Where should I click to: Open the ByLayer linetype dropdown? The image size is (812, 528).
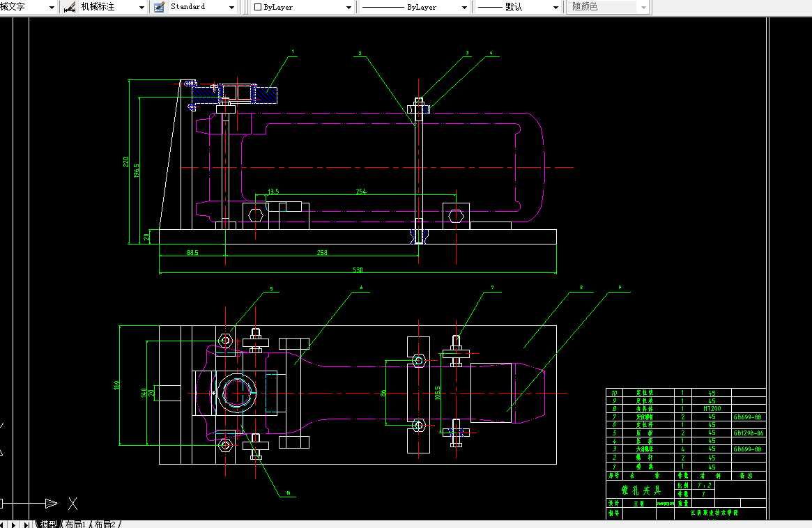464,7
